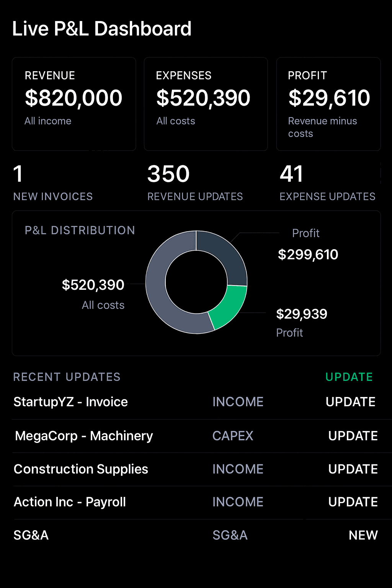This screenshot has width=392, height=588.
Task: View the 1 New Invoices stat
Action: point(53,183)
